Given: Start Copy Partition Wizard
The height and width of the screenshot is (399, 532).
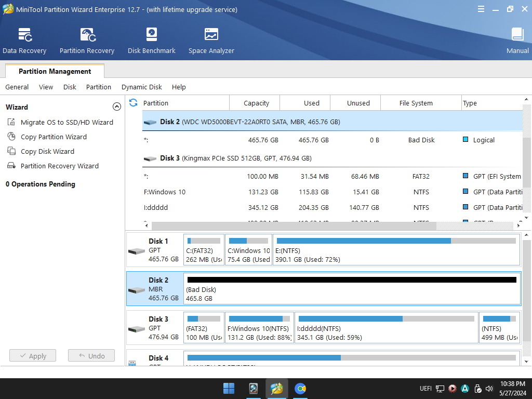Looking at the screenshot, I should (x=54, y=137).
